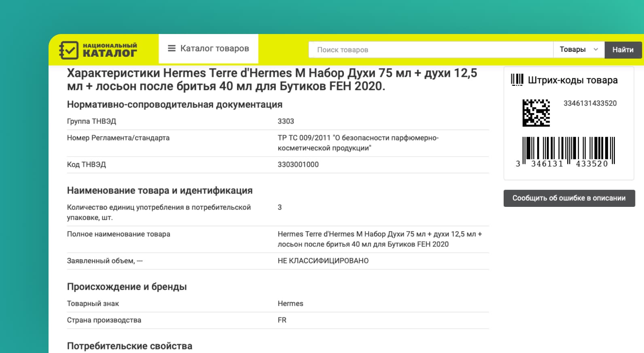Click the hamburger icon beside Каталог товаров
This screenshot has width=644, height=353.
click(x=172, y=48)
